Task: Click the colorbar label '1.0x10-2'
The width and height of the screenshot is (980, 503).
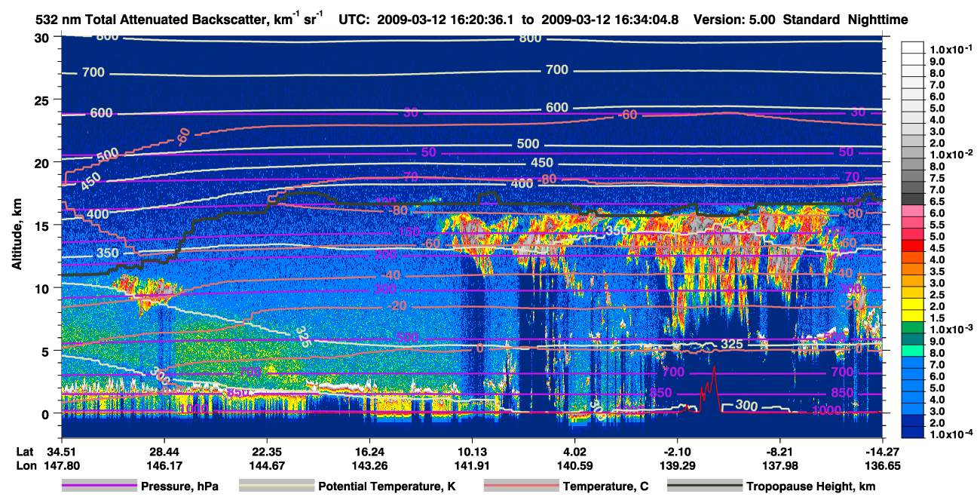Action: pyautogui.click(x=951, y=153)
